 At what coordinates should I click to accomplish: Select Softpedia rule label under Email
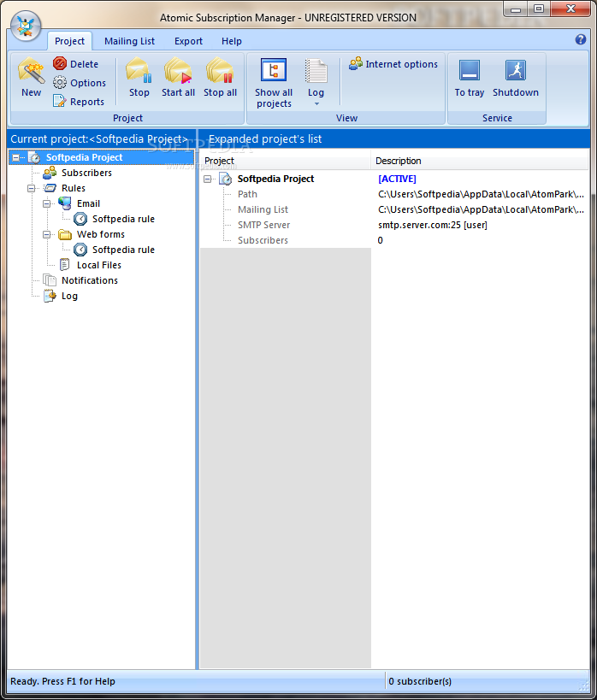pos(123,219)
